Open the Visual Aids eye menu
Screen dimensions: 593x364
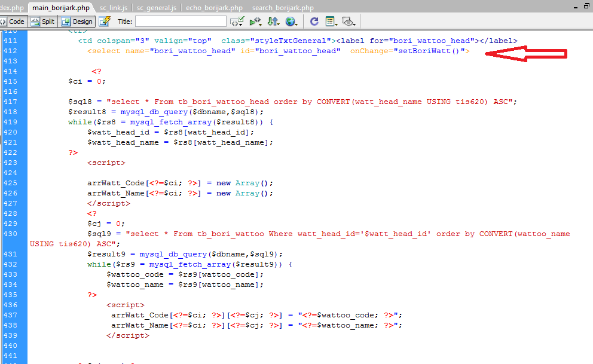[349, 22]
